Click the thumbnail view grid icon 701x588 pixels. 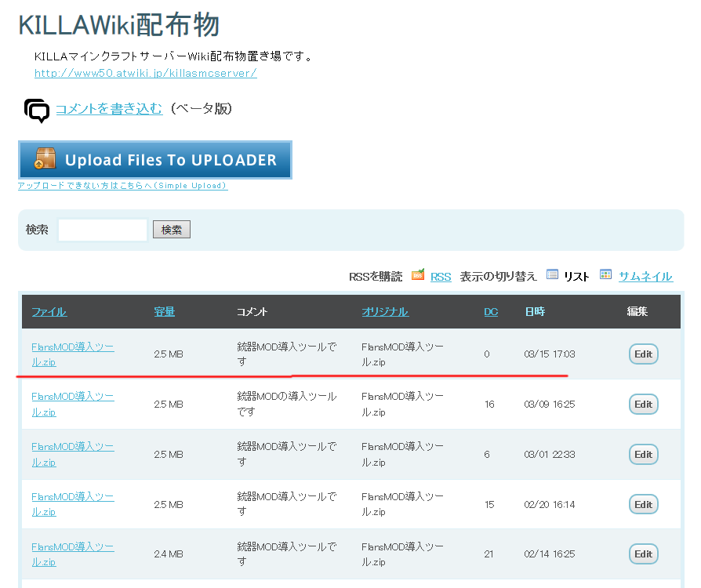click(x=605, y=275)
